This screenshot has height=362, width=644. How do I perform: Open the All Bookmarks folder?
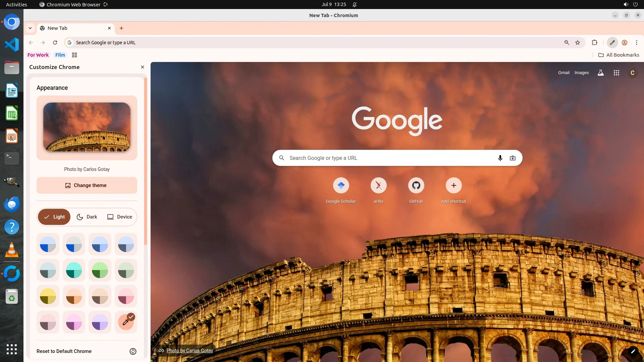(x=619, y=55)
